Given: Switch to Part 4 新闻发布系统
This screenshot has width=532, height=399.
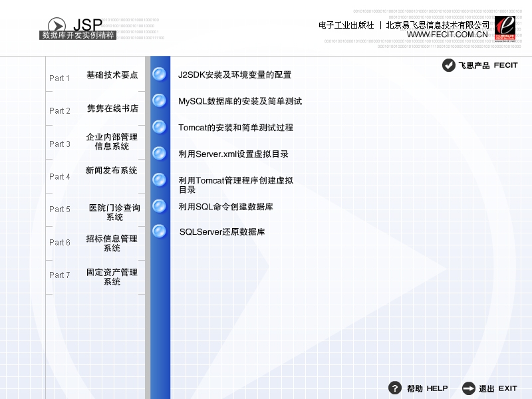Looking at the screenshot, I should click(110, 173).
